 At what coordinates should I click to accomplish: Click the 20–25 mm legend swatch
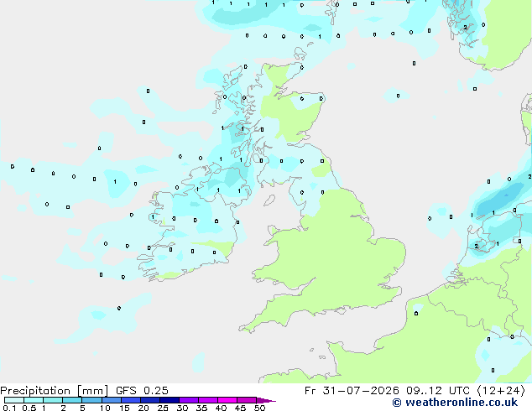(x=150, y=400)
